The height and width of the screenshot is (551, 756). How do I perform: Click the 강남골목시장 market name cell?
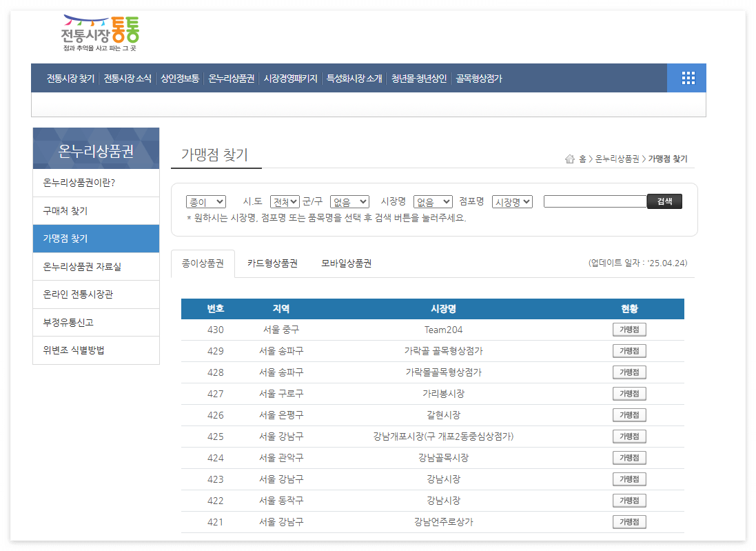[444, 457]
